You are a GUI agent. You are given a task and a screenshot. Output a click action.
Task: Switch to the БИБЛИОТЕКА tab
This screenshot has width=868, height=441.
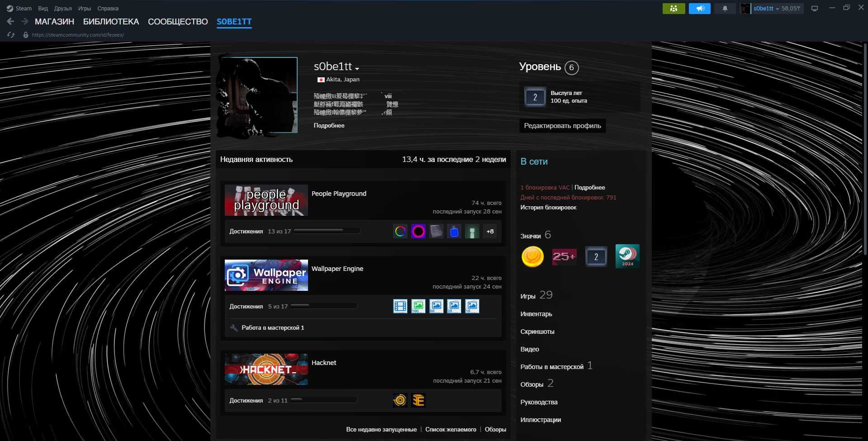[111, 22]
